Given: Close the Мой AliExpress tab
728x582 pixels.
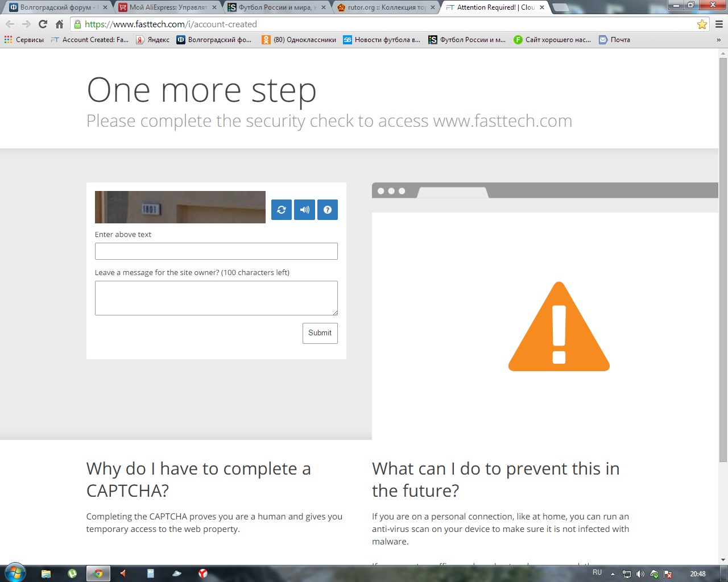Looking at the screenshot, I should coord(214,7).
